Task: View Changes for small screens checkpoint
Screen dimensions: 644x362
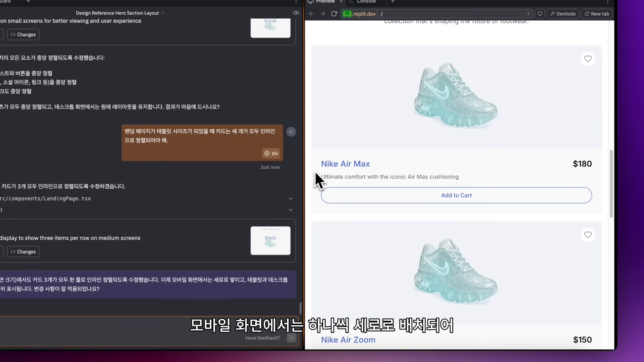Action: point(23,35)
